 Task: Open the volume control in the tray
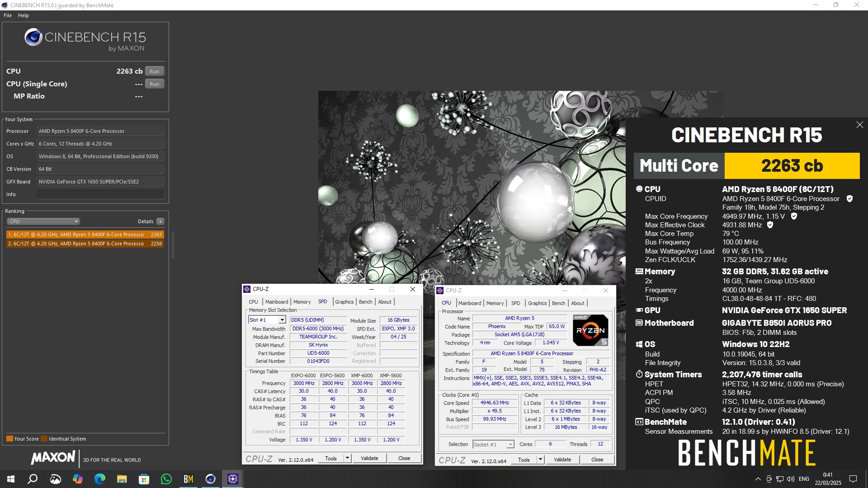pos(790,479)
